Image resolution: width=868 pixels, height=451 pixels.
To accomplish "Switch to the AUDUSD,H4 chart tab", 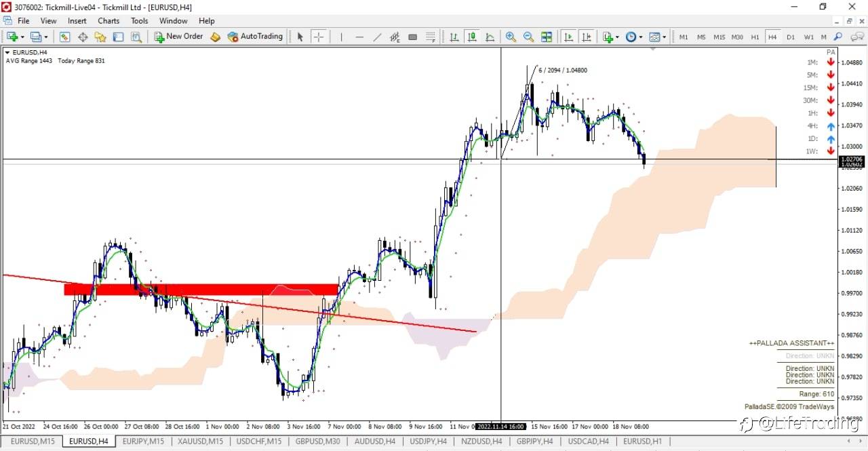I will (x=375, y=442).
